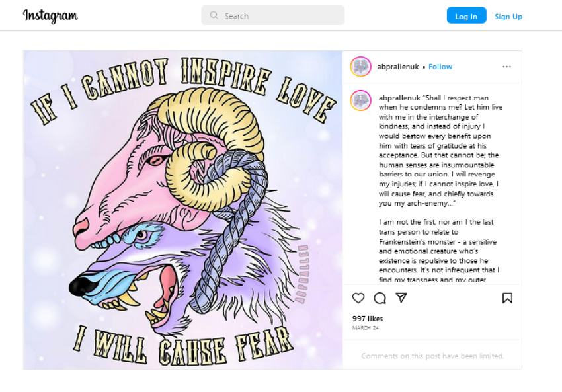The height and width of the screenshot is (392, 562).
Task: Like the post using the heart icon
Action: [x=358, y=298]
